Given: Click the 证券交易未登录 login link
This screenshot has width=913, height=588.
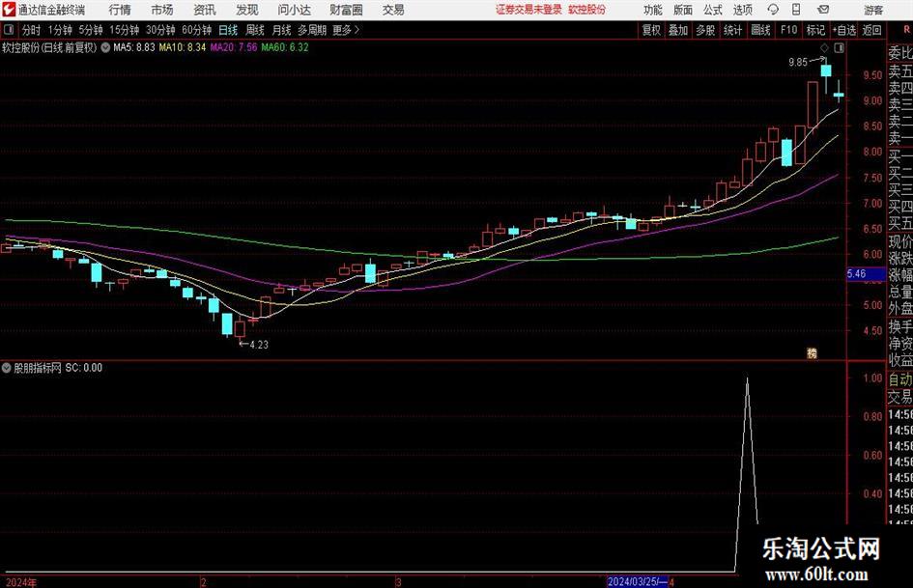Looking at the screenshot, I should (528, 10).
